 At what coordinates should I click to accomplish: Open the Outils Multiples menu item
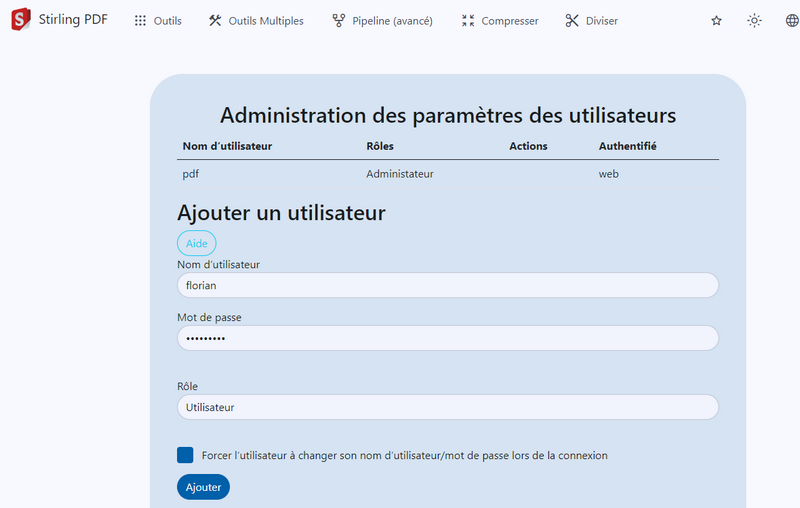(x=266, y=21)
